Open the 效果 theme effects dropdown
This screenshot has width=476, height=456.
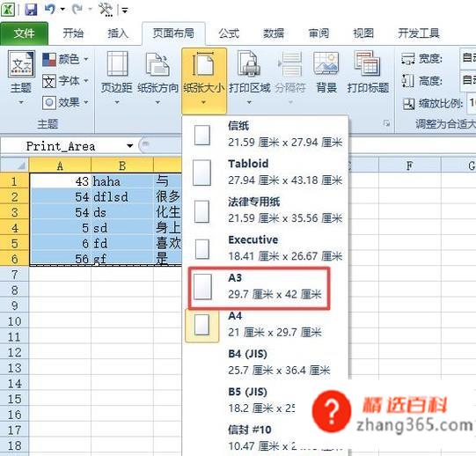point(65,102)
